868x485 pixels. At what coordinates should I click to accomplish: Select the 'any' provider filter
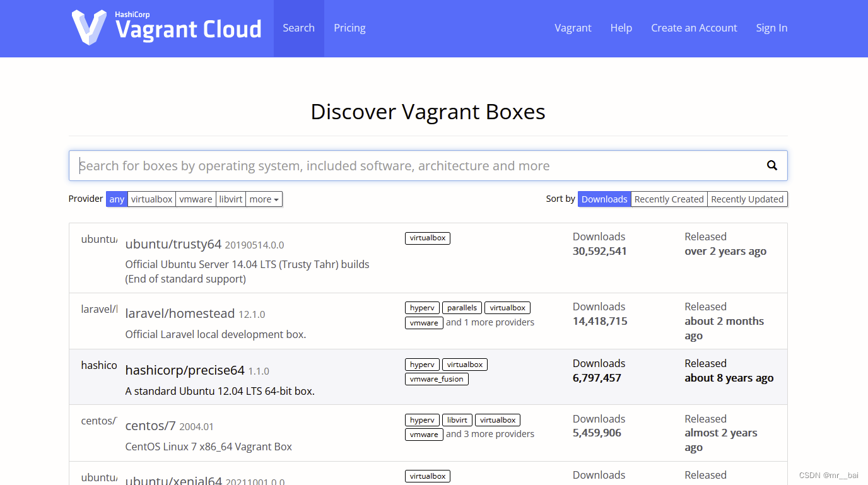(x=116, y=199)
